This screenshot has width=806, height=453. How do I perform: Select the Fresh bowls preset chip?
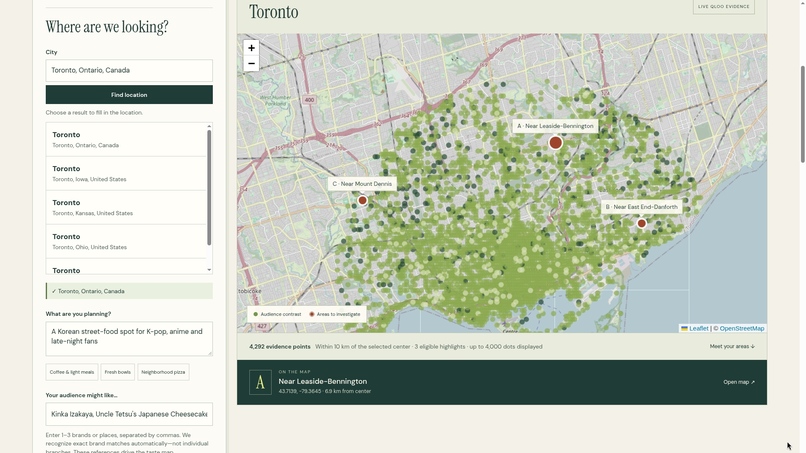coord(118,372)
